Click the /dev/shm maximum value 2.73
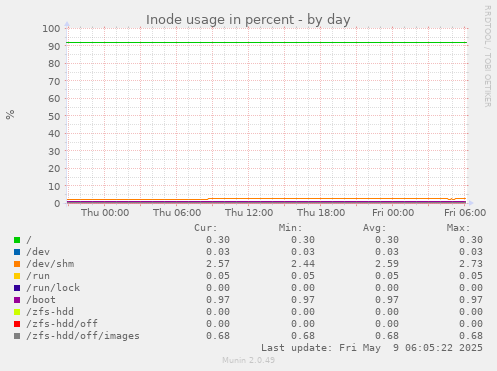 point(471,264)
